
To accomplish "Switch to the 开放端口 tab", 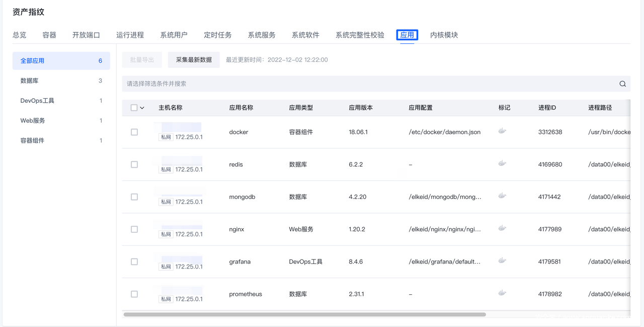I will pos(86,35).
